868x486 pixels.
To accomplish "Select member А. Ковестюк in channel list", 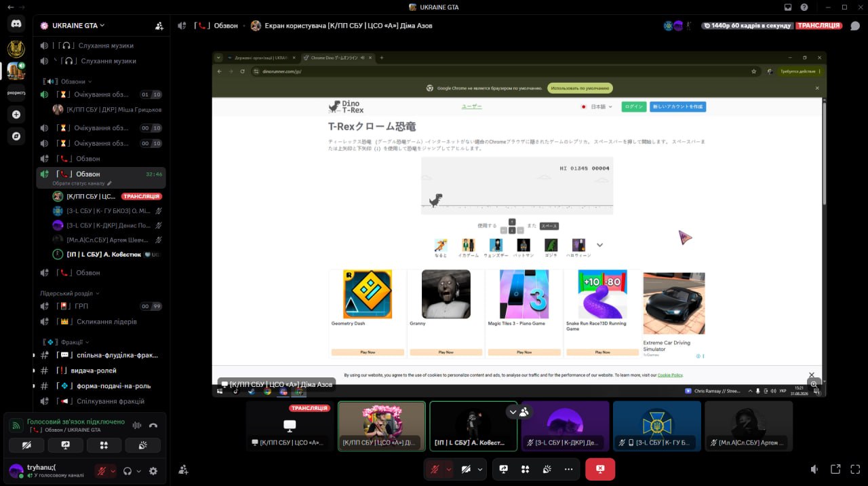I will [x=106, y=255].
